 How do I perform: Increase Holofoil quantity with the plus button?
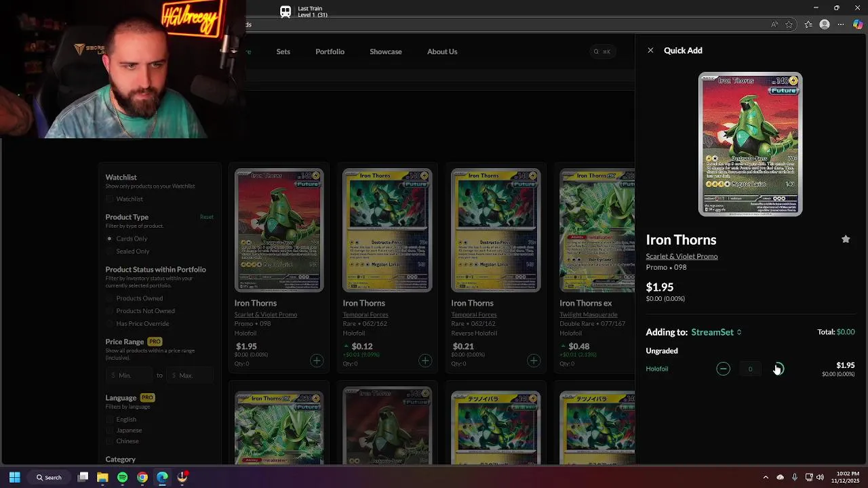point(778,369)
